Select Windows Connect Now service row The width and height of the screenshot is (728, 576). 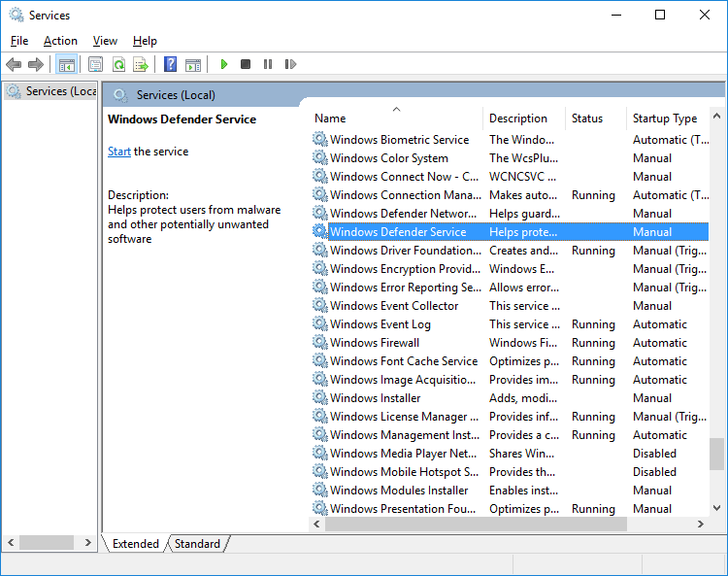[x=510, y=177]
